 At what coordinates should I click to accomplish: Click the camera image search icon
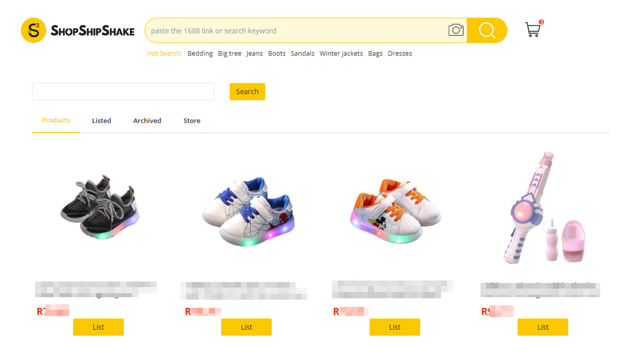(456, 30)
